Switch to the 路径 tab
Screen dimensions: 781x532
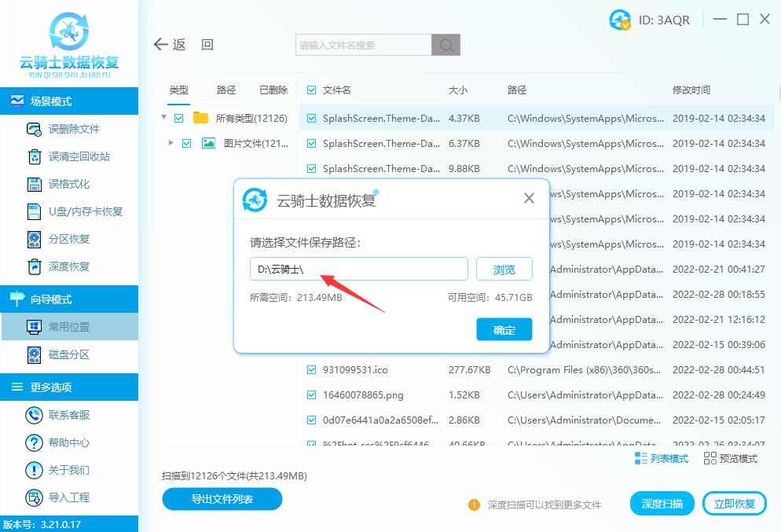click(225, 90)
